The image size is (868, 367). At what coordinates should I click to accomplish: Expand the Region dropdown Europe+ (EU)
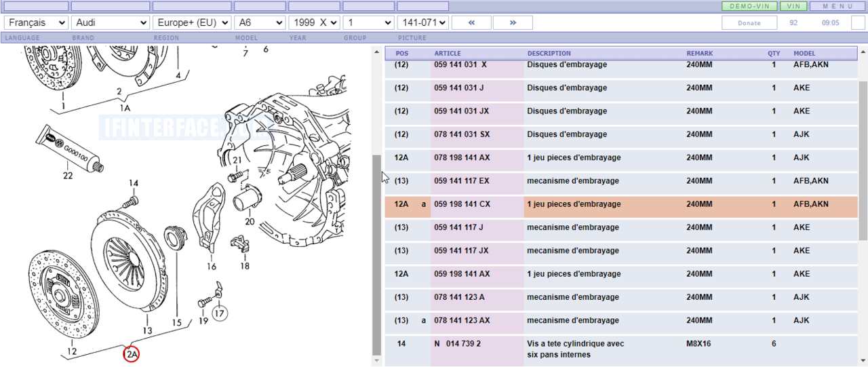(192, 22)
